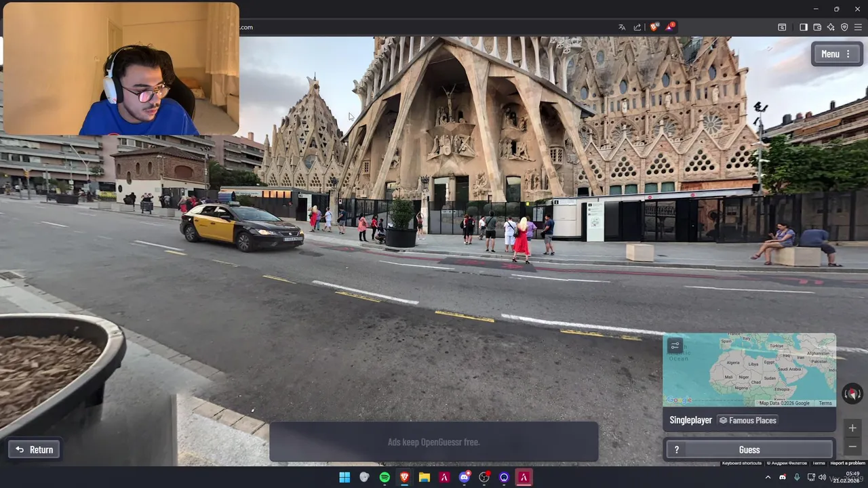Switch to Brave browser in taskbar
Screen dimensions: 868x488
point(404,477)
